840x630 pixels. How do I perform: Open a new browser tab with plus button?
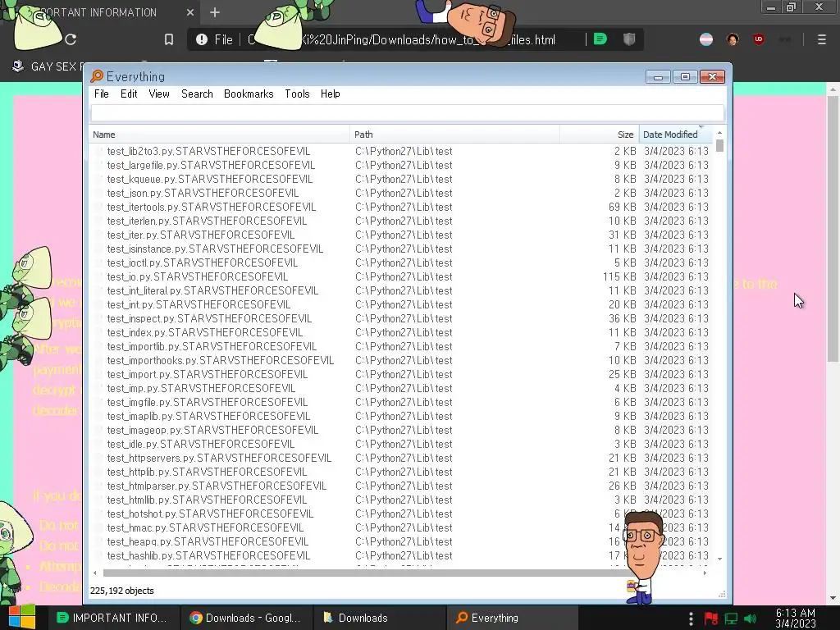215,12
